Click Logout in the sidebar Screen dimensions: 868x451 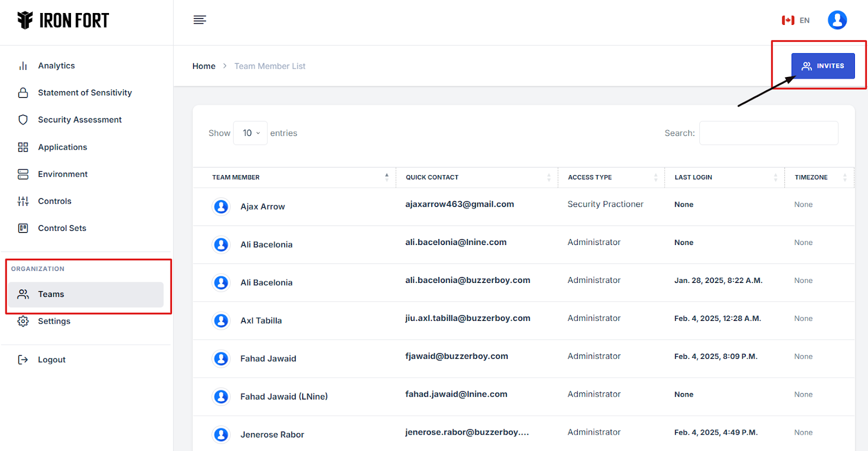52,359
